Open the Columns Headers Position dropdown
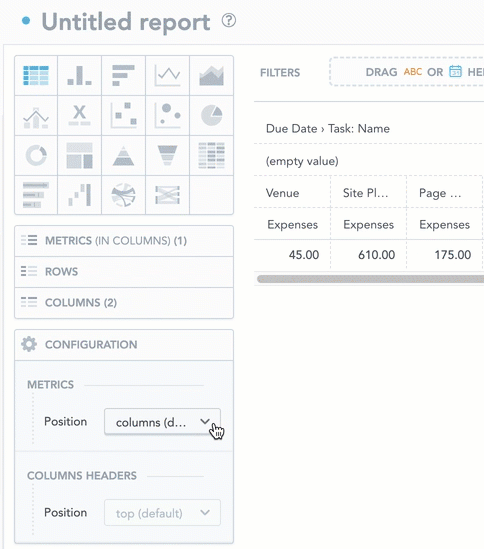 163,513
